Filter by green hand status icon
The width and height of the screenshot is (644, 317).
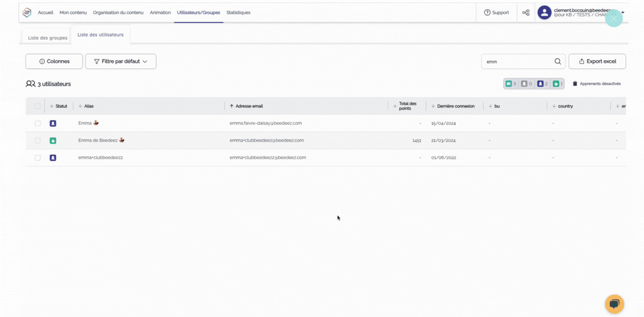tap(557, 84)
